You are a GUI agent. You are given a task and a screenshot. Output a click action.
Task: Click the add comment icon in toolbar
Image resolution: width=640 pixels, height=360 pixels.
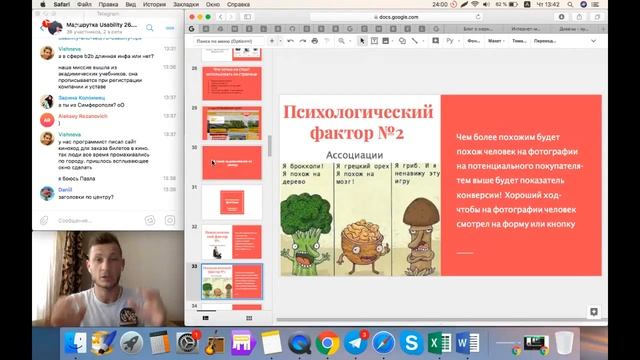436,41
